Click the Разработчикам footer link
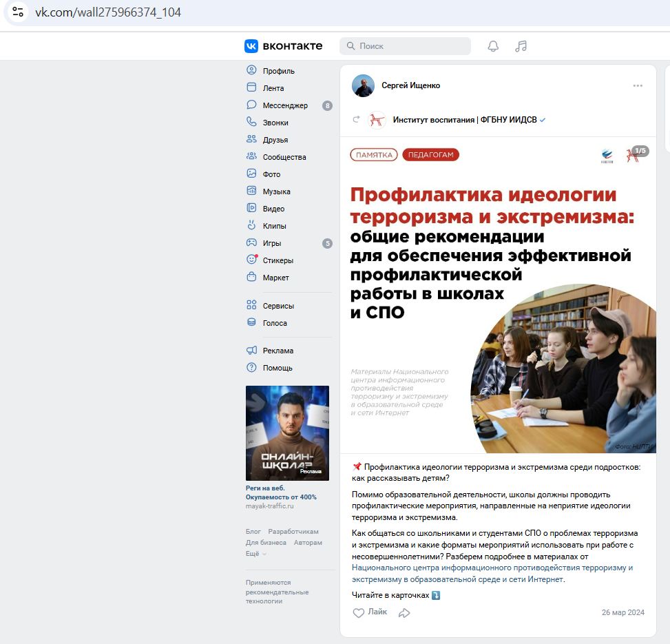The width and height of the screenshot is (670, 644). point(293,532)
